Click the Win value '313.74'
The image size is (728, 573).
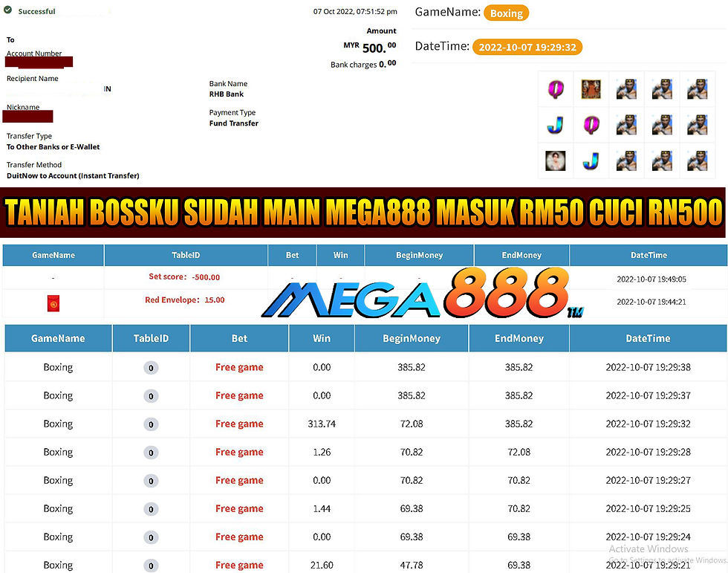click(322, 424)
